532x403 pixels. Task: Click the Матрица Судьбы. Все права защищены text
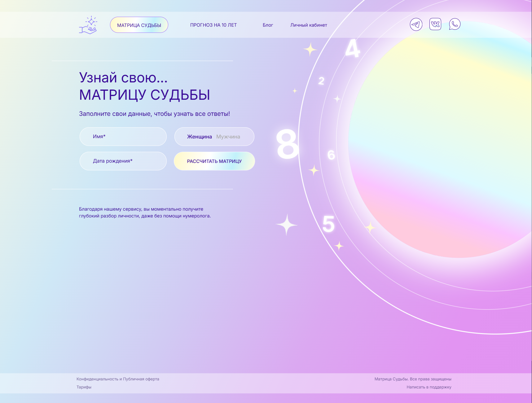pos(413,379)
